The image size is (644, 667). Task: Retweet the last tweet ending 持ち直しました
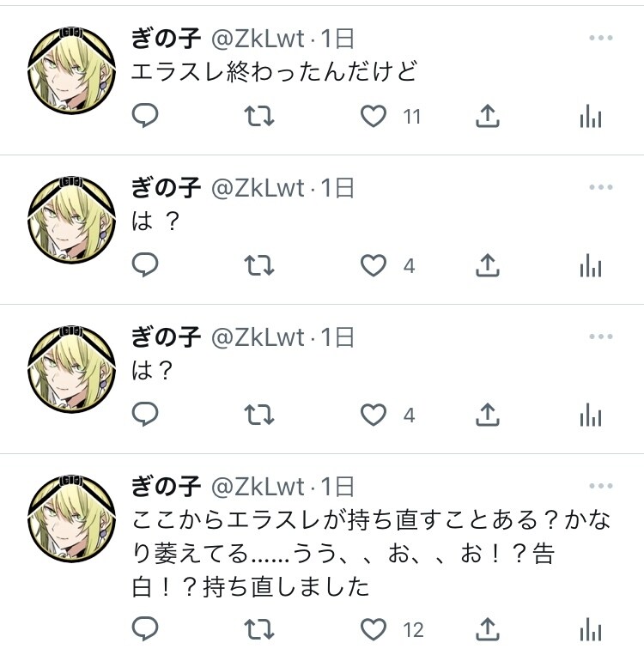259,629
